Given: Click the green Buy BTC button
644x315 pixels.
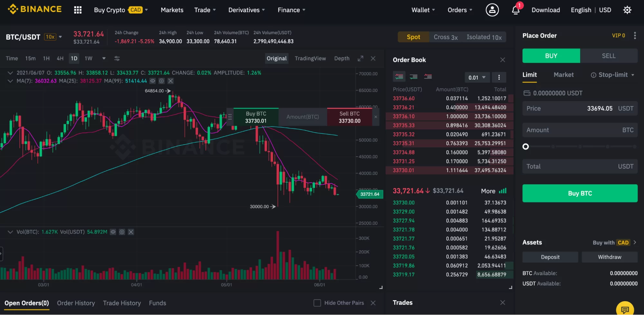Looking at the screenshot, I should point(580,193).
